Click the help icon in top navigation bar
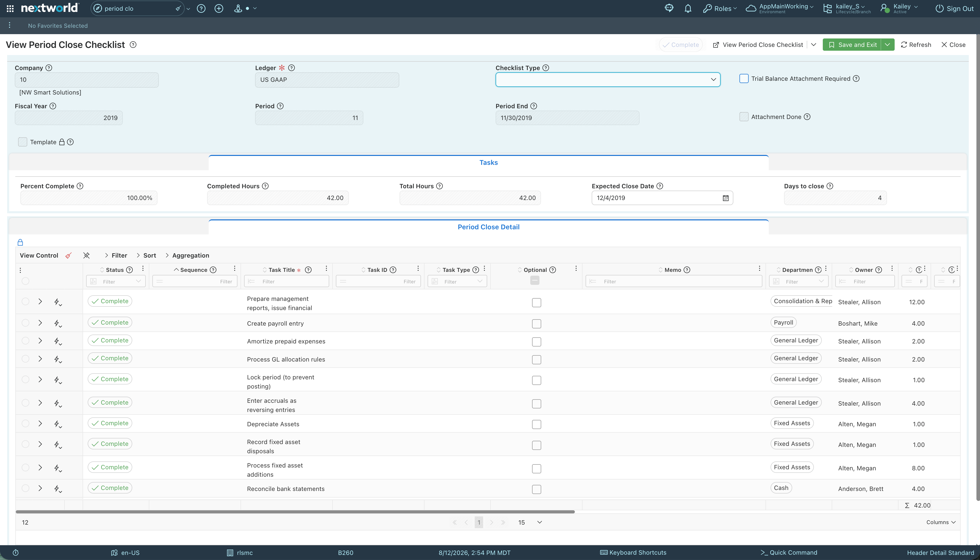This screenshot has height=560, width=980. (201, 8)
